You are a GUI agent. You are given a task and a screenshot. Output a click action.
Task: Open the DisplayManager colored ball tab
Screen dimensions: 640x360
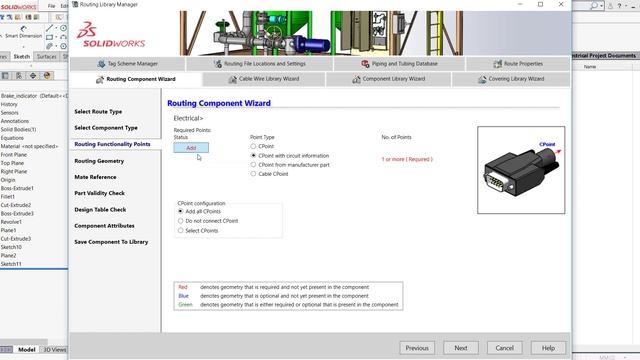coord(47,76)
